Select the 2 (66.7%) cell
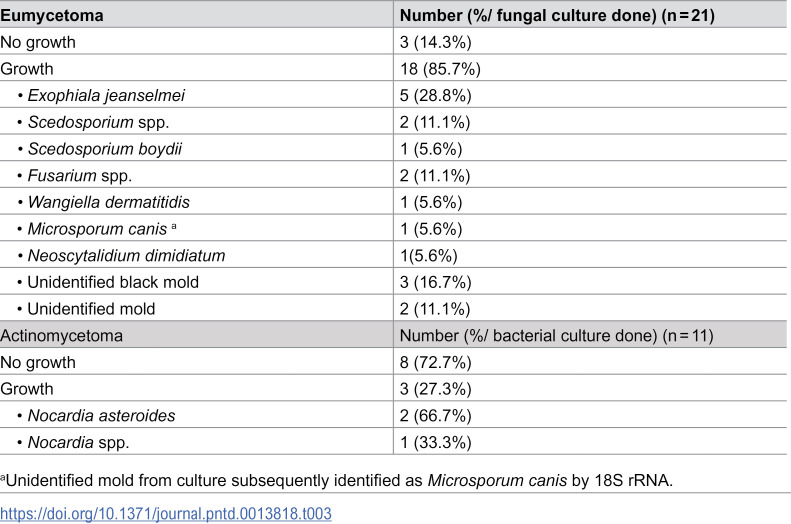Viewport: 791px width, 524px height. coord(435,416)
